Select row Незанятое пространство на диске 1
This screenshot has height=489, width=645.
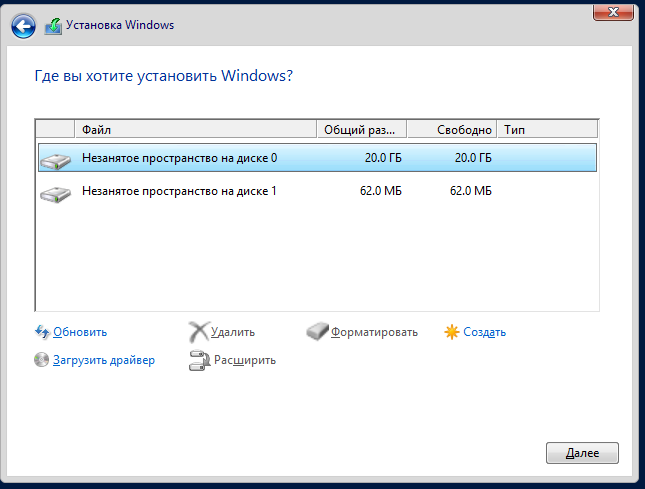pos(317,191)
